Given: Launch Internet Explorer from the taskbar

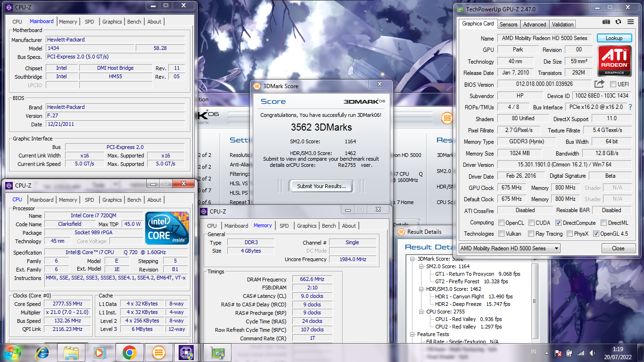Looking at the screenshot, I should (x=42, y=352).
